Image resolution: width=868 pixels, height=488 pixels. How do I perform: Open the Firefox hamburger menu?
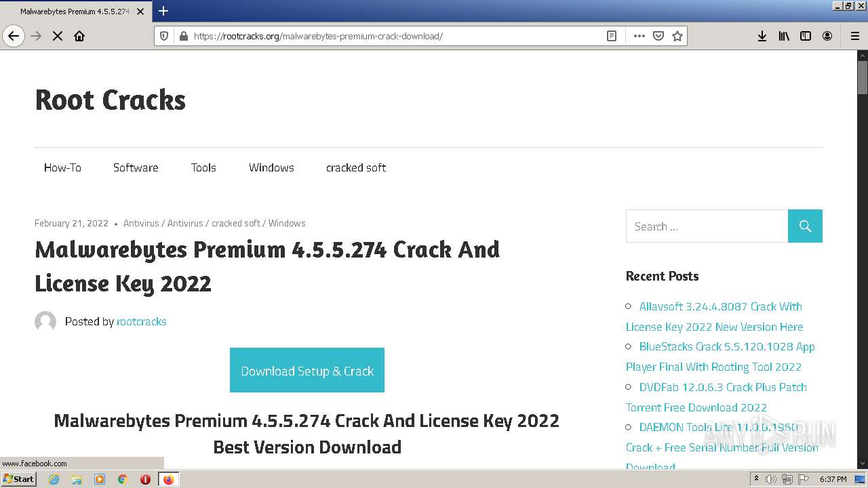point(854,36)
